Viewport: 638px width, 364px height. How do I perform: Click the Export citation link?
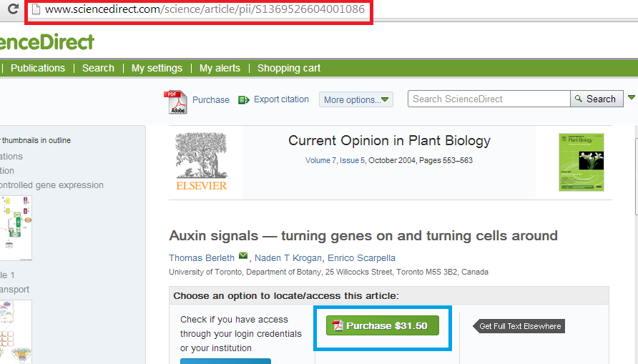281,99
